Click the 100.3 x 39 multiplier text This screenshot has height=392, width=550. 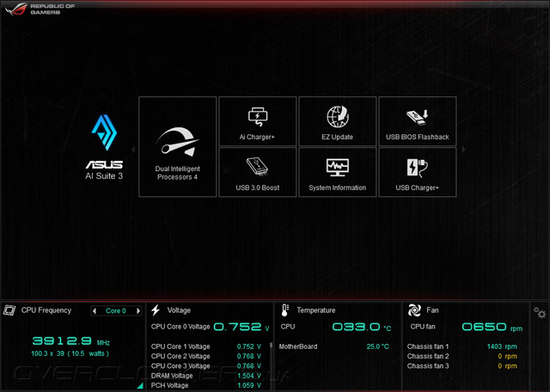(70, 353)
